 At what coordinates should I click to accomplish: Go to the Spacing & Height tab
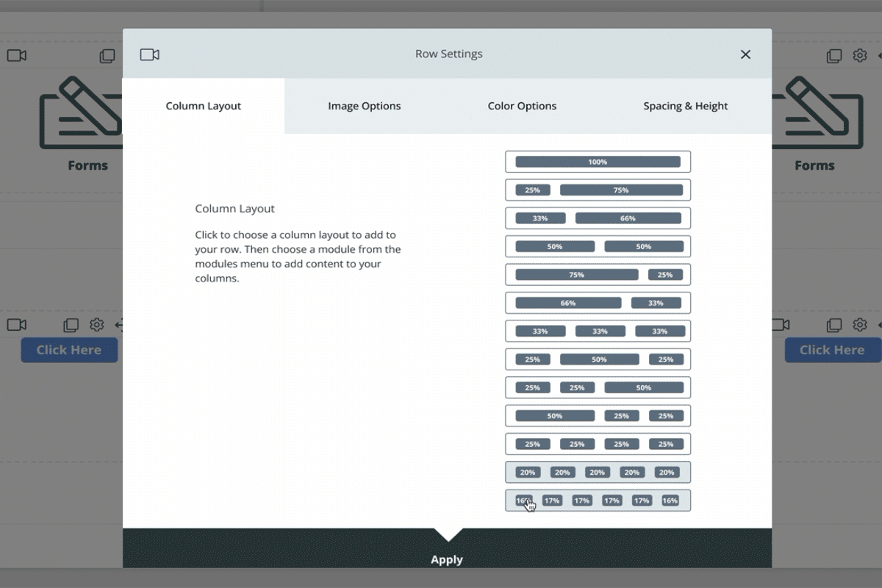[x=685, y=106]
